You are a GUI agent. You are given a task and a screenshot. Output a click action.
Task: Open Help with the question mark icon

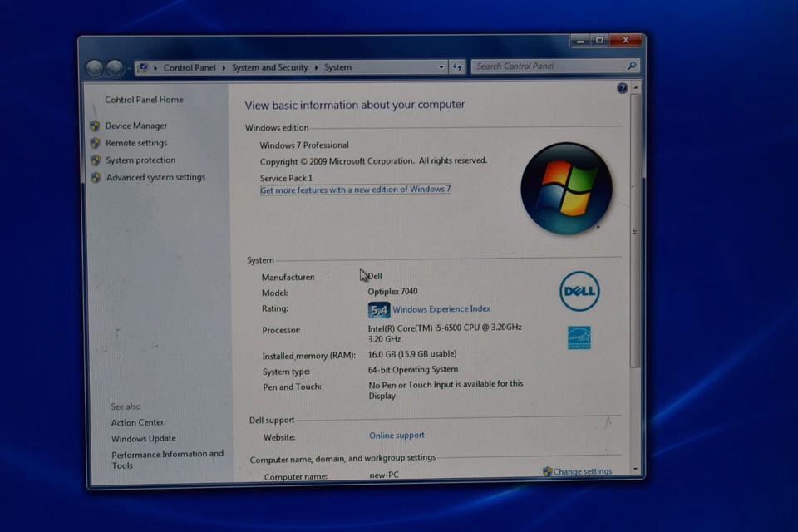pos(623,87)
